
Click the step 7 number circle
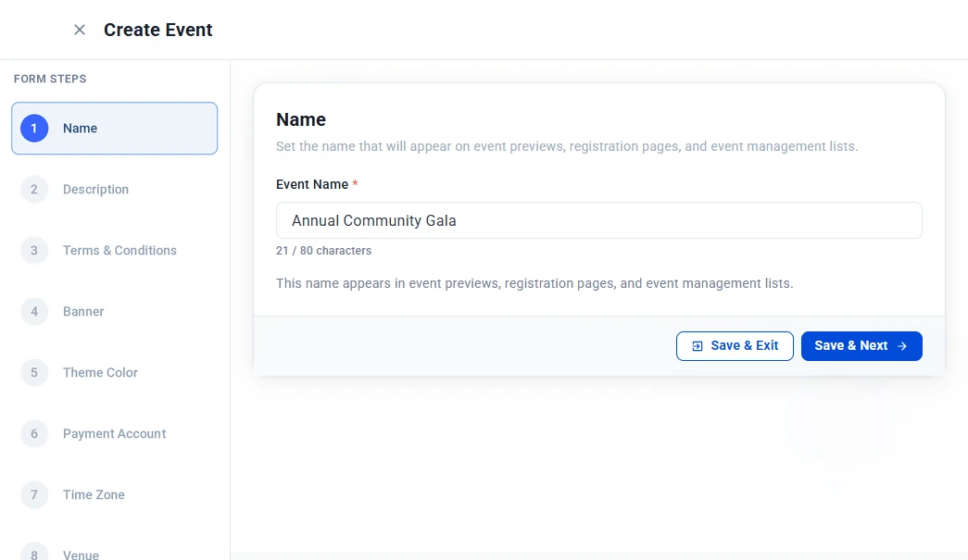(x=34, y=494)
